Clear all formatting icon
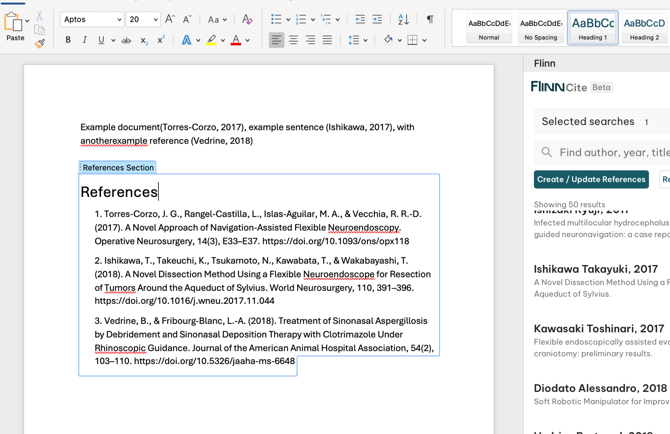This screenshot has height=434, width=670. point(247,19)
